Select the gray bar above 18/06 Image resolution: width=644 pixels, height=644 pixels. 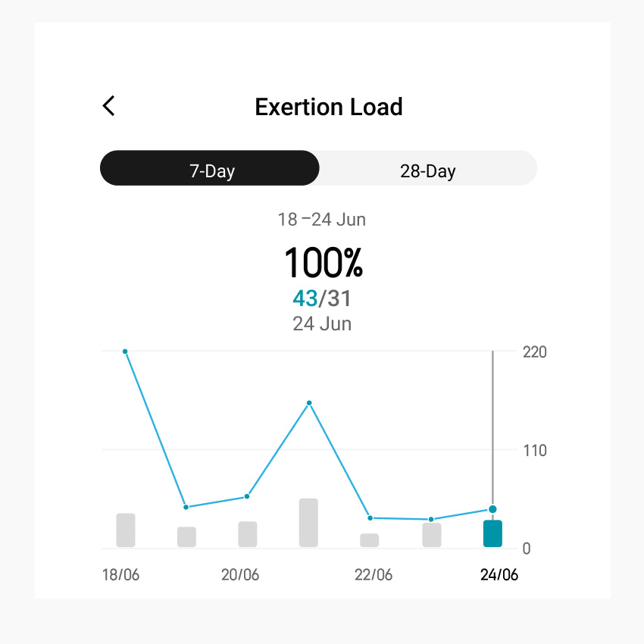[126, 530]
